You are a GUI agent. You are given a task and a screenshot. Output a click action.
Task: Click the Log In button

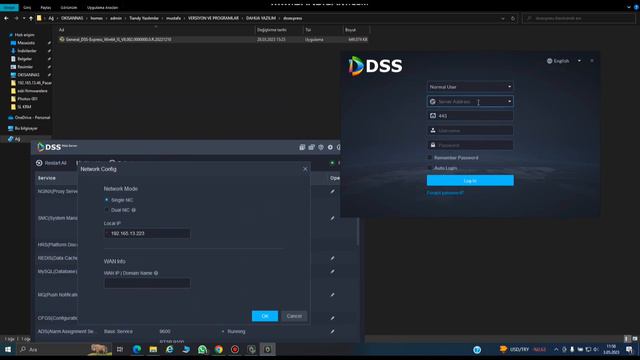tap(470, 180)
